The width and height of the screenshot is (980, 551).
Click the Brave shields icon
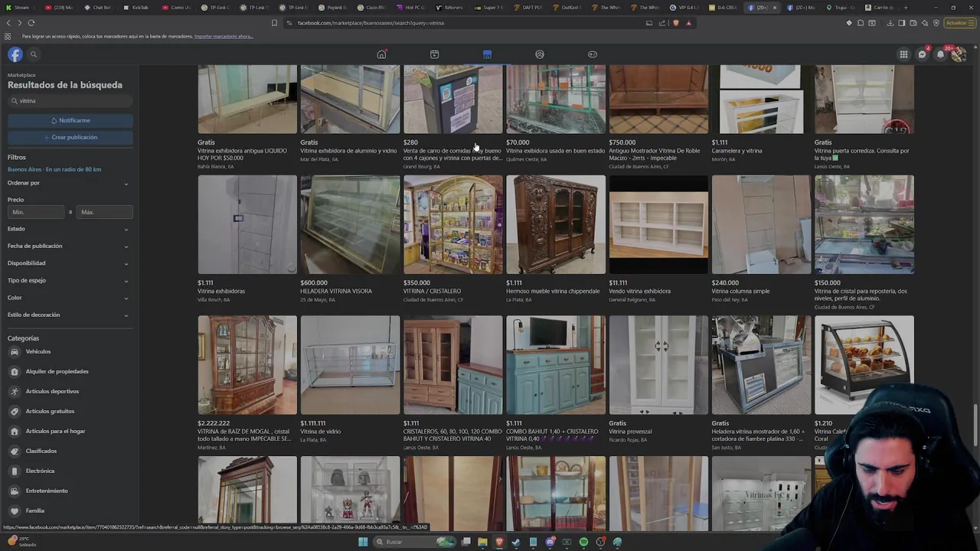[676, 23]
